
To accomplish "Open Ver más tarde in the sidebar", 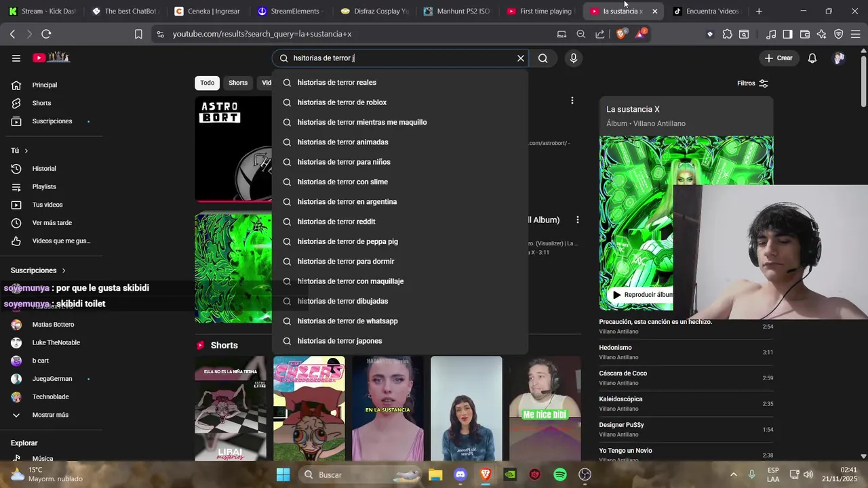I will [51, 223].
